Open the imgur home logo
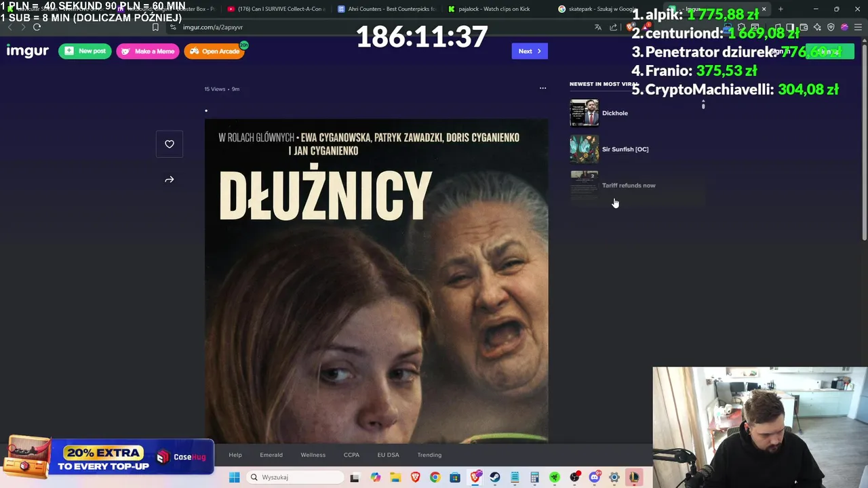Screen dimensions: 868x488 [x=28, y=52]
